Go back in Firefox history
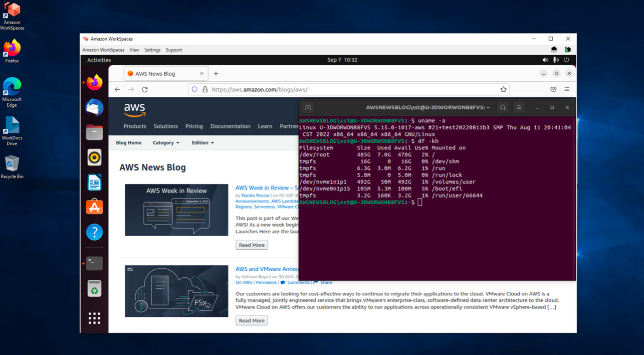 pos(117,90)
